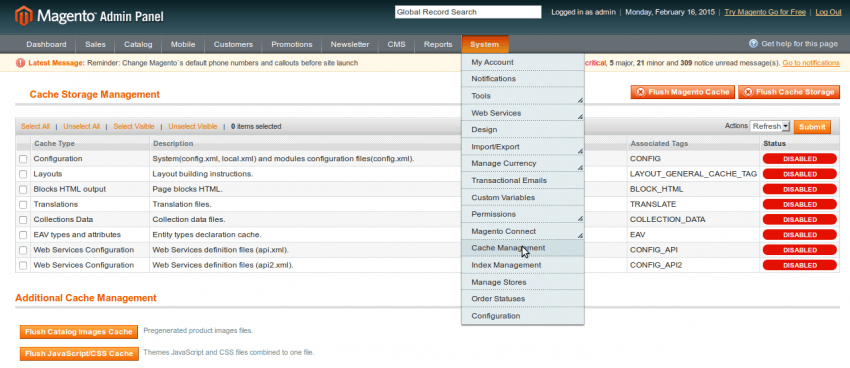Tick the Blocks HTML output checkbox
Image resolution: width=850 pixels, height=368 pixels.
(x=23, y=190)
